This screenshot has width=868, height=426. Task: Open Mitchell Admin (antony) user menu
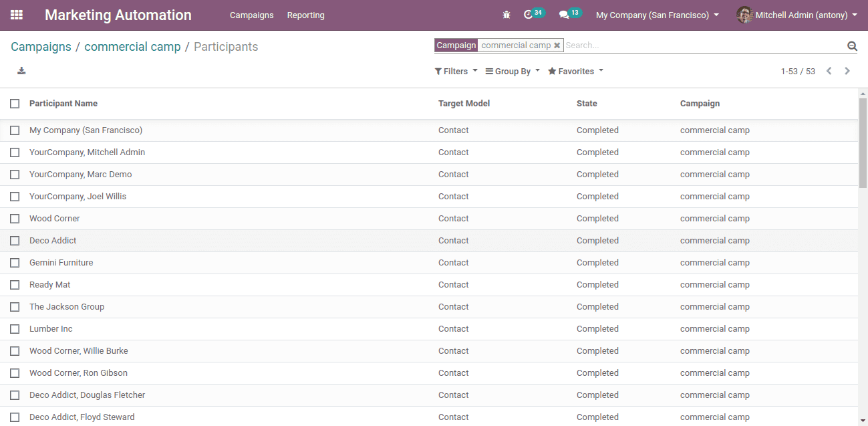(x=806, y=15)
